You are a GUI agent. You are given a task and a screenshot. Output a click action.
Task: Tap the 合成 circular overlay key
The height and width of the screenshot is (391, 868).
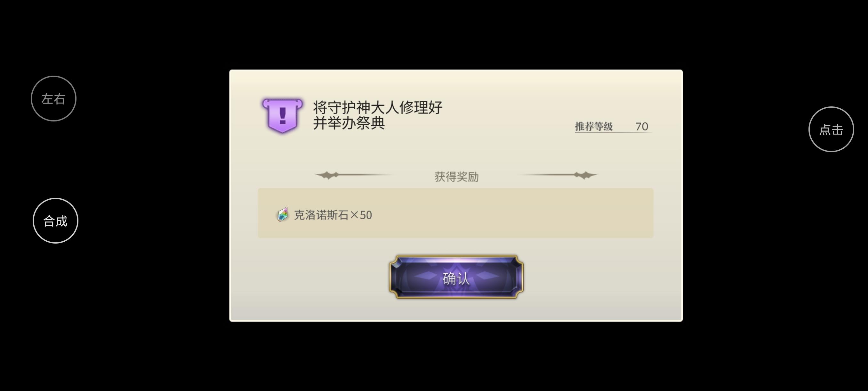click(x=56, y=220)
